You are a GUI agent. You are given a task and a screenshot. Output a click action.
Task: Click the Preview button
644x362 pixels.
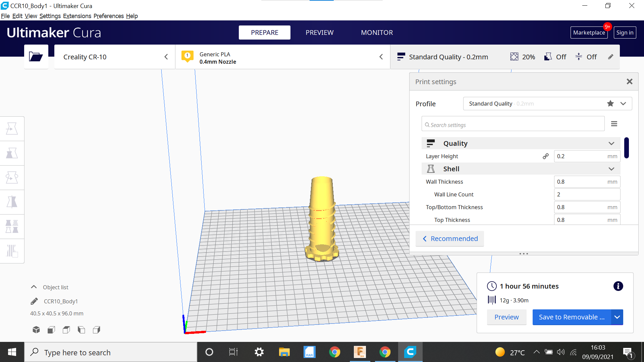[x=506, y=317]
